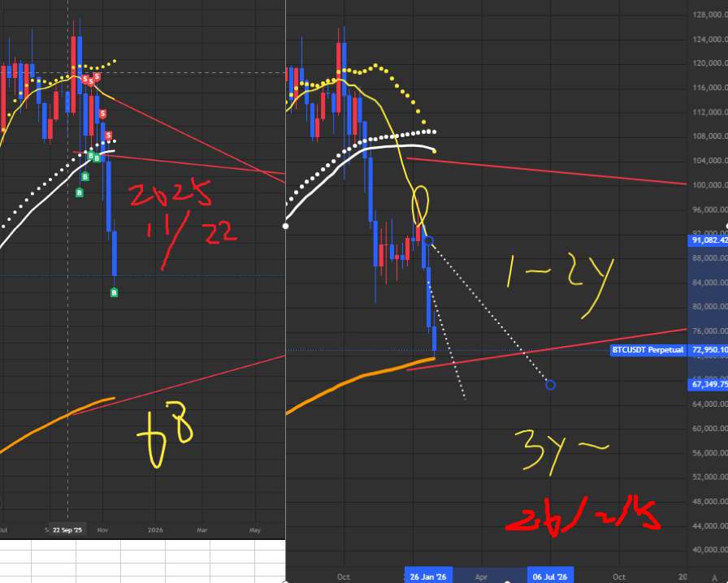Click the 100,000 price axis label
The image size is (728, 583).
pyautogui.click(x=710, y=185)
